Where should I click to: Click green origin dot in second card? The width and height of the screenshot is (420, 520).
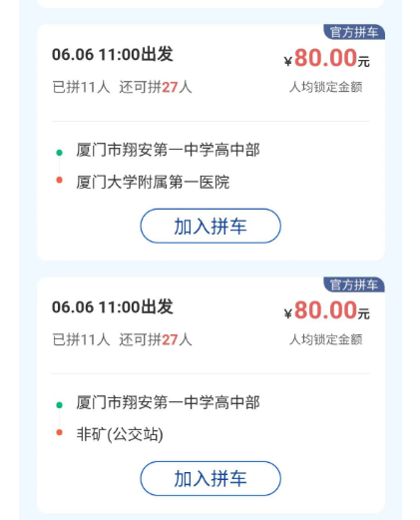[x=60, y=405]
